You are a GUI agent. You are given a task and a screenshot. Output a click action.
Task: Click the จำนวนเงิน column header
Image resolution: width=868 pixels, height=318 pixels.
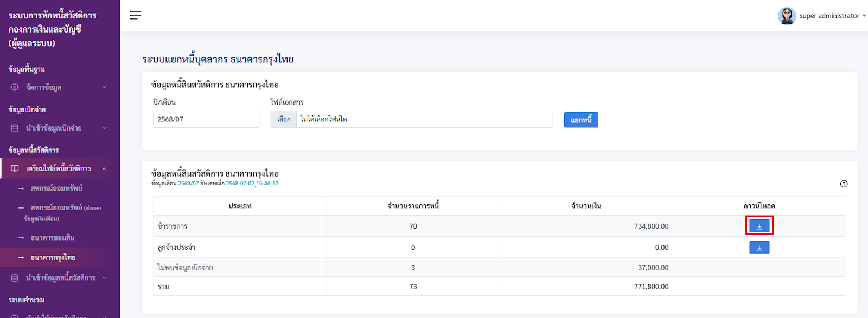[x=586, y=206]
